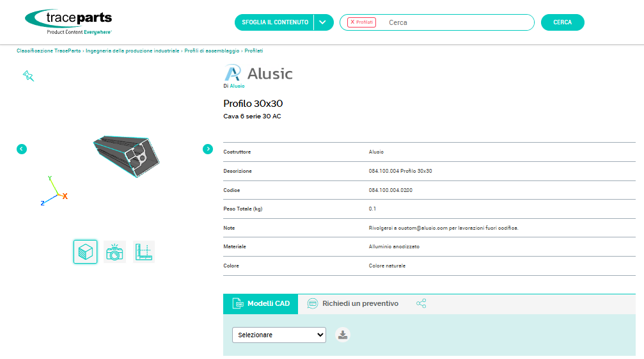Viewport: 644px width, 359px height.
Task: Open the Selezionare CAD format dropdown
Action: pos(279,335)
